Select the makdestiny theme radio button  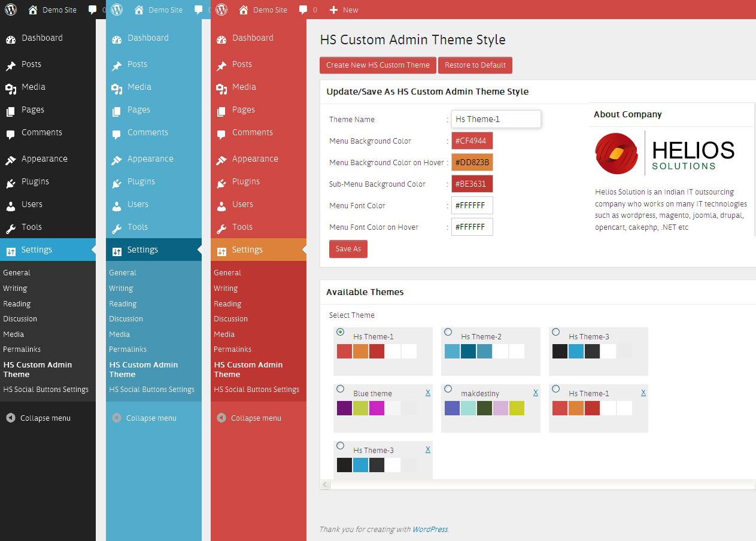[x=448, y=389]
